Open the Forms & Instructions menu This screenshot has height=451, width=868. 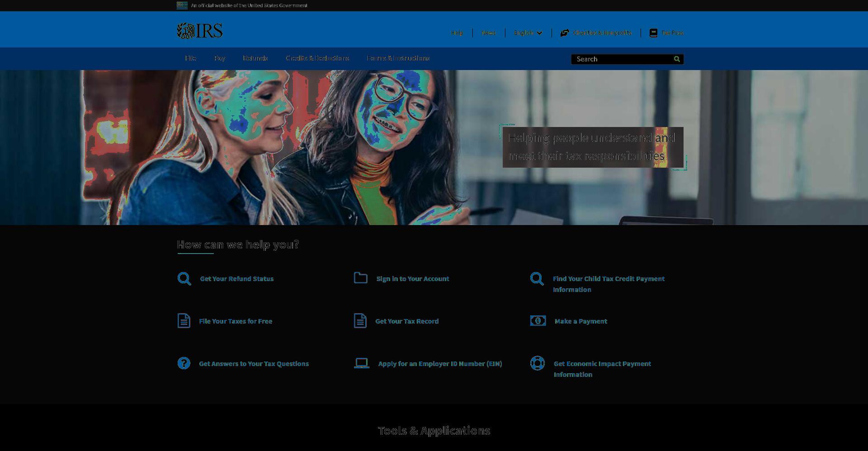398,58
